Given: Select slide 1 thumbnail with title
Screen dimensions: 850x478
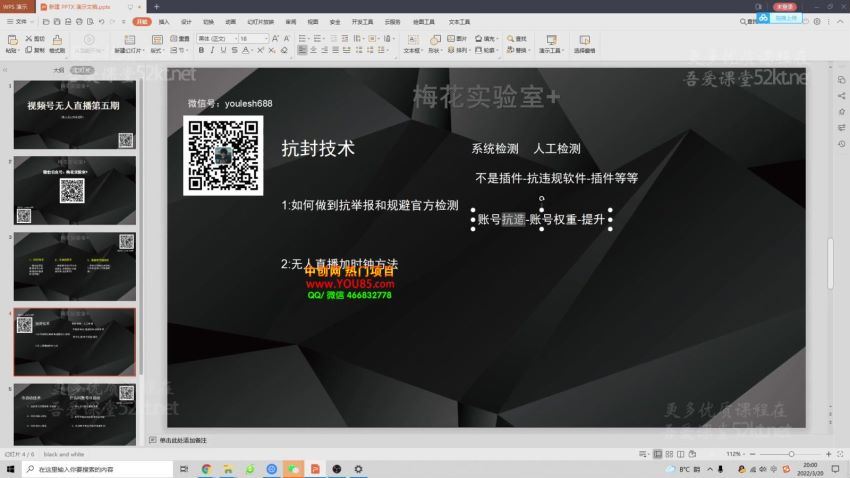Looking at the screenshot, I should (75, 114).
